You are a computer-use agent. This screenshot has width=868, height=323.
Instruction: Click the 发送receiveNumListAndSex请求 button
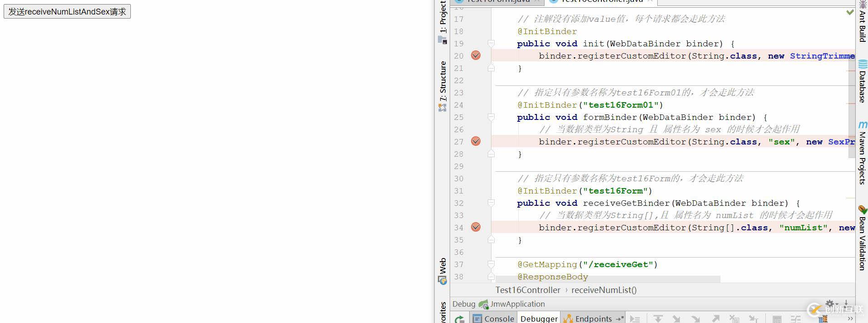(x=67, y=11)
